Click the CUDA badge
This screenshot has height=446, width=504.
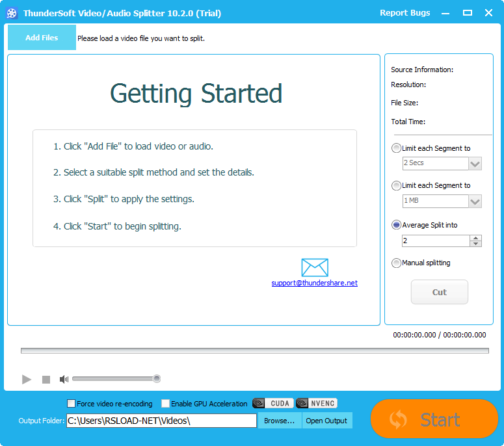coord(273,403)
